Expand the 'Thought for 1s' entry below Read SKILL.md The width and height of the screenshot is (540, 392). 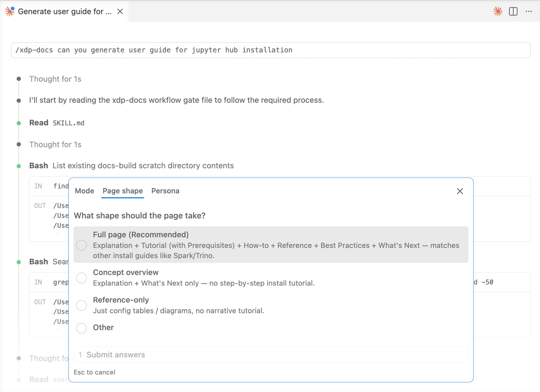coord(55,144)
